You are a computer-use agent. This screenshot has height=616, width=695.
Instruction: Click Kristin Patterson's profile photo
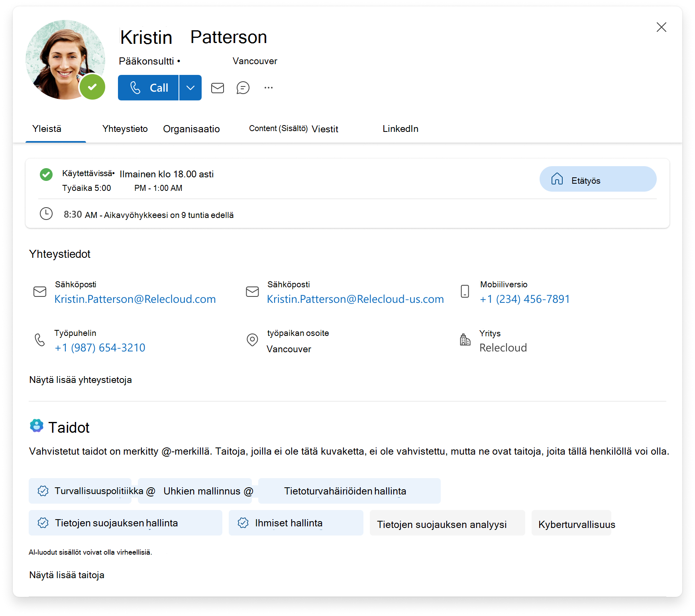65,60
